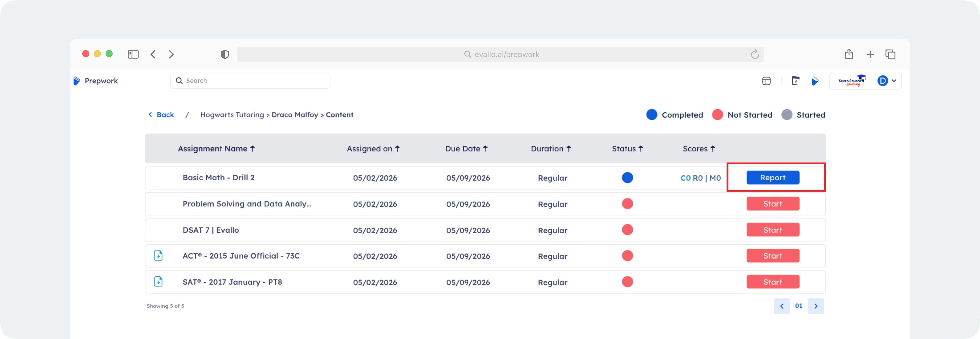The image size is (980, 339).
Task: Click the browser share icon
Action: tap(849, 54)
